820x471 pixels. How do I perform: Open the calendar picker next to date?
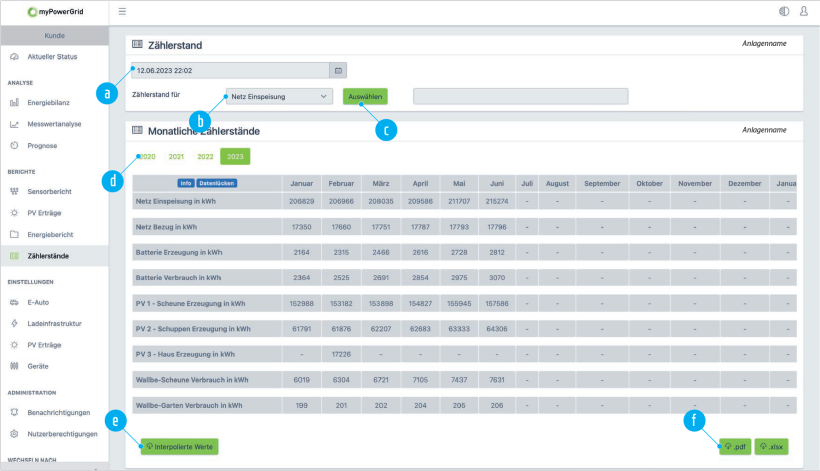click(338, 71)
